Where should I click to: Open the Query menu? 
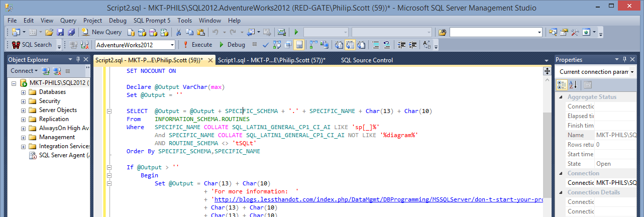68,21
